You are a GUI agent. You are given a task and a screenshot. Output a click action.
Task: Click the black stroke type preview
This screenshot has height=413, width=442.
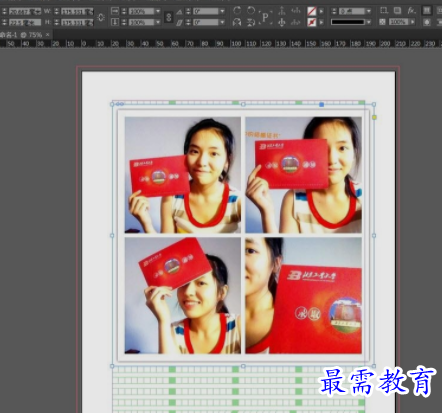[348, 22]
